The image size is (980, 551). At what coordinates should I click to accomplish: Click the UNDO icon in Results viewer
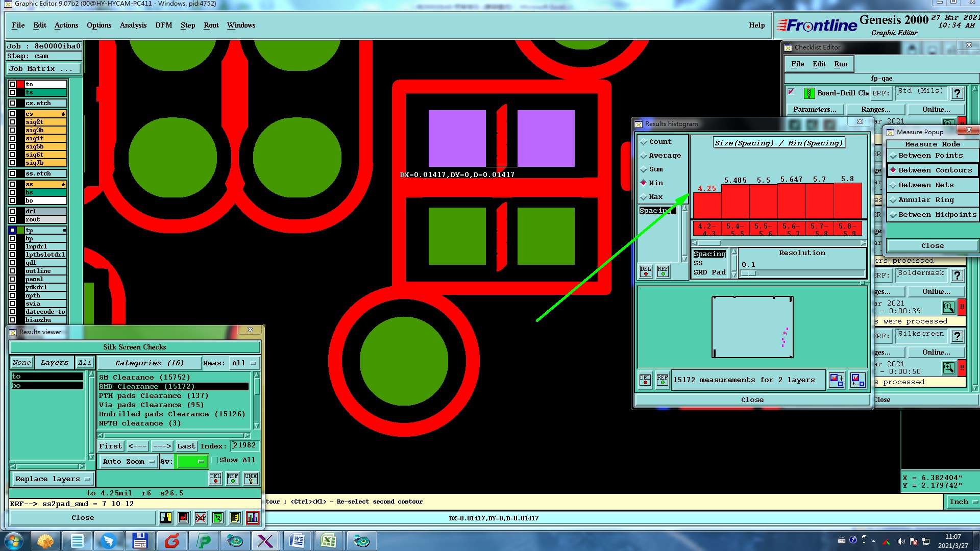click(251, 478)
